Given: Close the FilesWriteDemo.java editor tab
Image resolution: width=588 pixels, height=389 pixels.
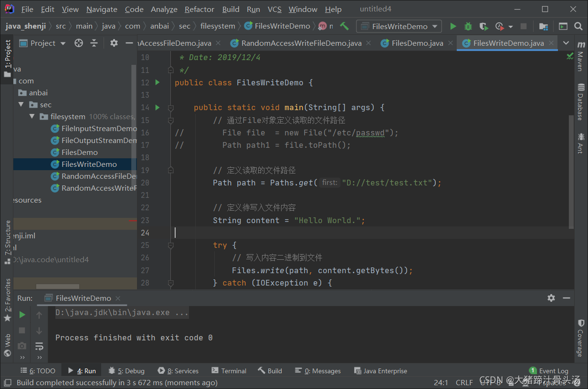Looking at the screenshot, I should tap(552, 43).
